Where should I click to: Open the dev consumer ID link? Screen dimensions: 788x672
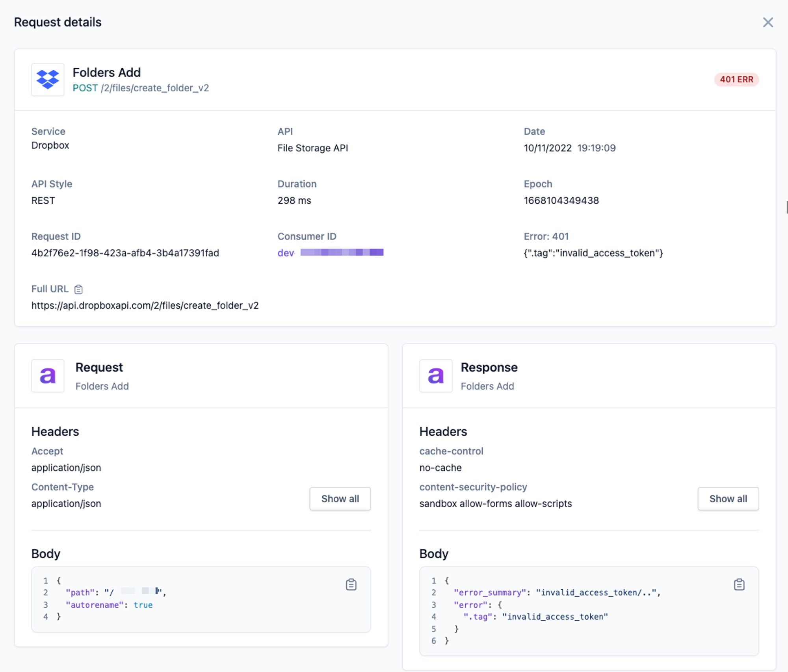pos(330,252)
